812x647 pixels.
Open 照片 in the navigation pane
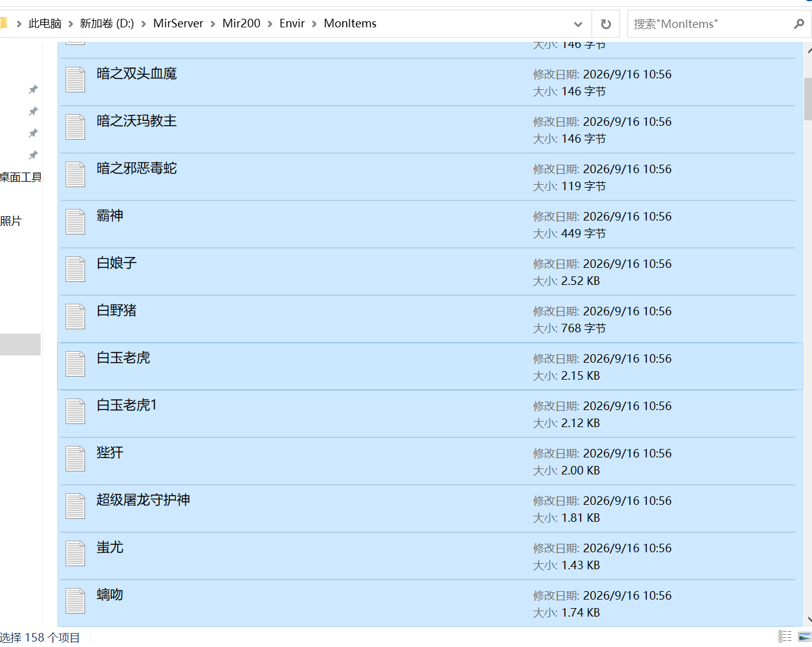tap(11, 221)
